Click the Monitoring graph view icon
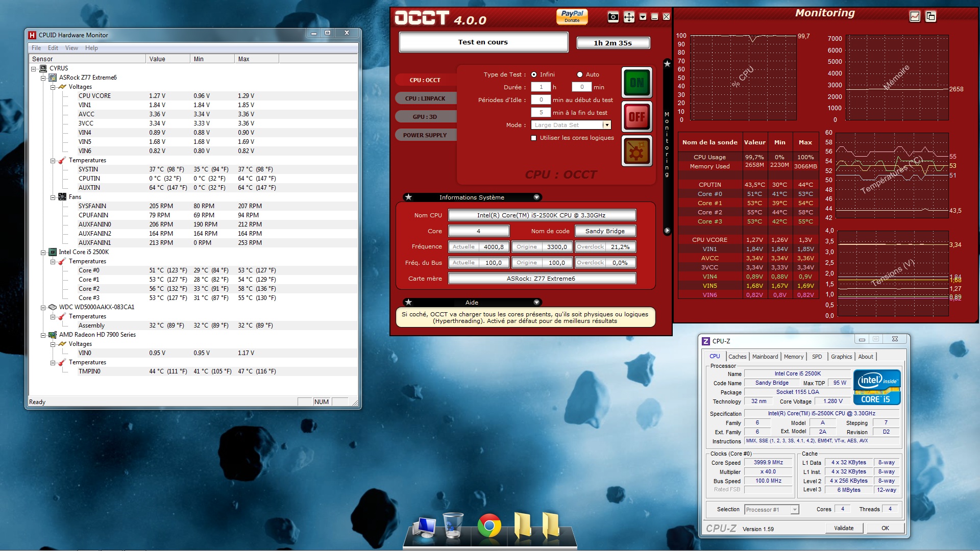980x551 pixels. 915,16
